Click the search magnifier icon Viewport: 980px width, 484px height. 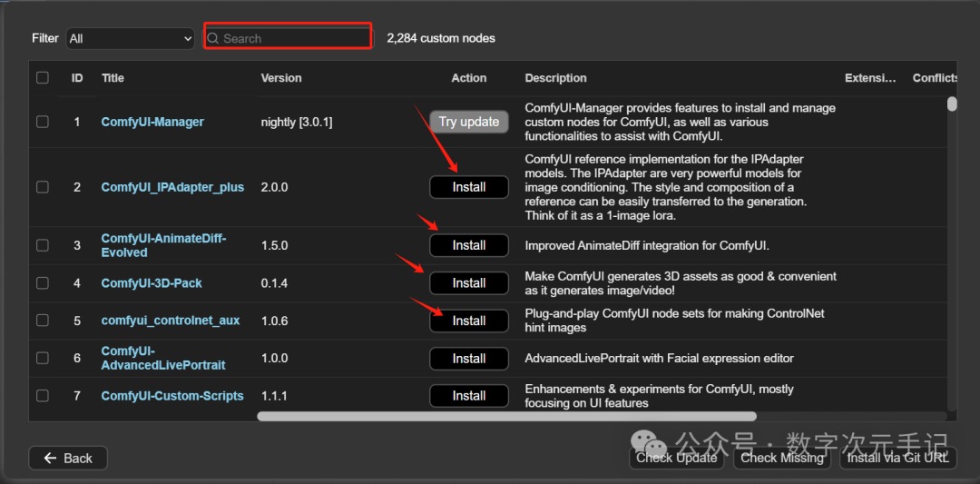coord(213,38)
